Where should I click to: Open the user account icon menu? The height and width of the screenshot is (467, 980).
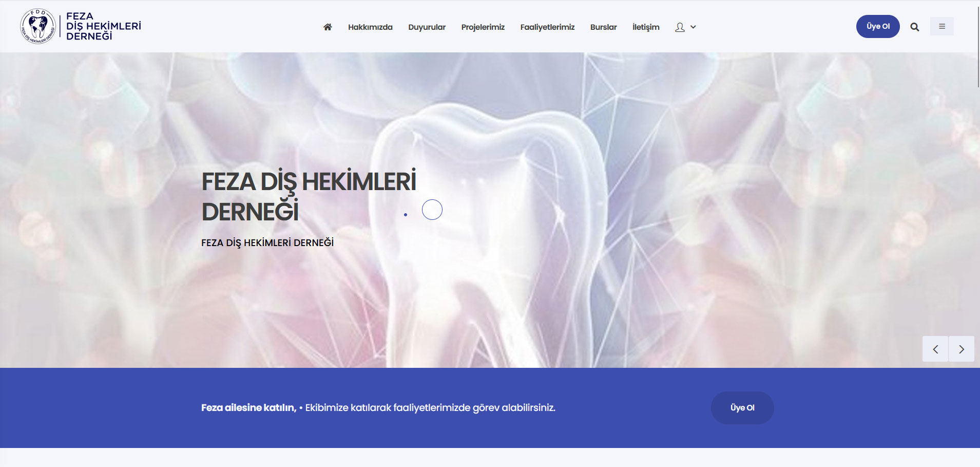pyautogui.click(x=680, y=27)
